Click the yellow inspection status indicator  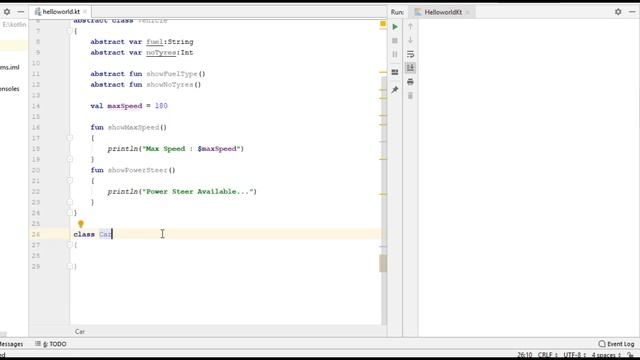pos(383,24)
